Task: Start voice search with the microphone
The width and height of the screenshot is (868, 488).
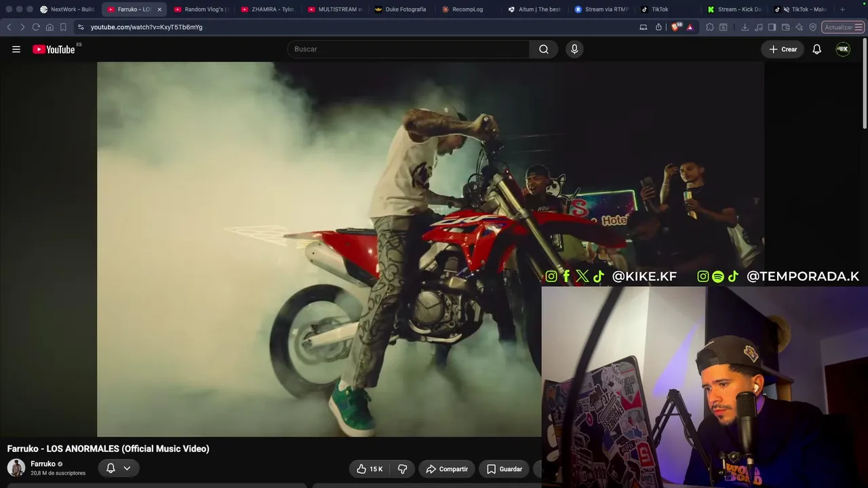Action: (x=574, y=49)
